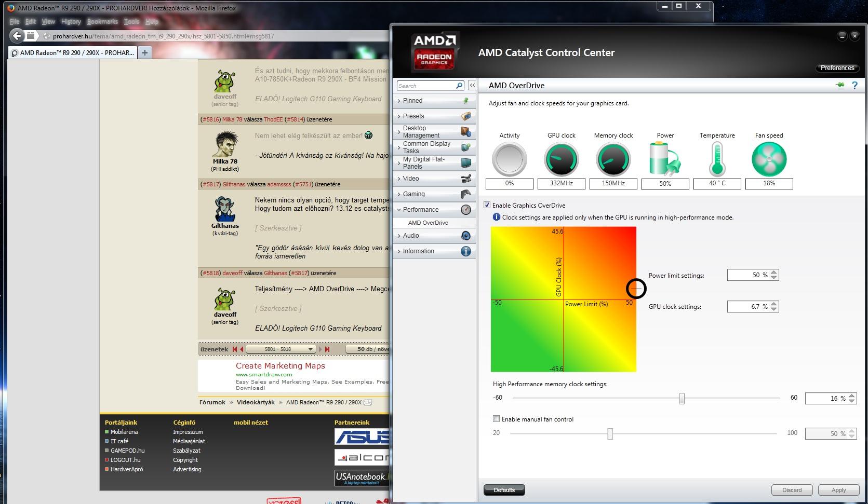Open Firefox File menu
The image size is (868, 504).
pos(15,22)
